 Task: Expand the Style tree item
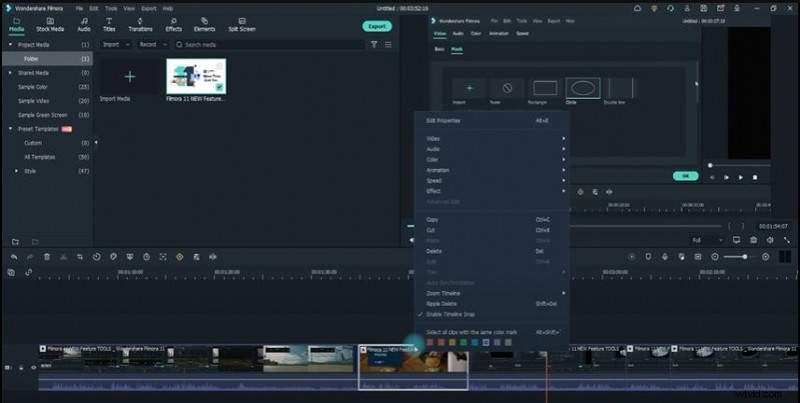tap(16, 171)
